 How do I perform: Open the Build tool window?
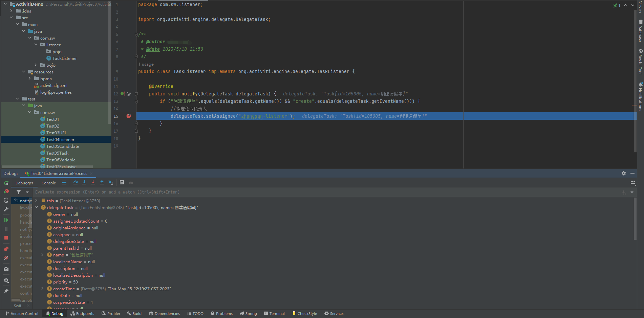pyautogui.click(x=134, y=314)
